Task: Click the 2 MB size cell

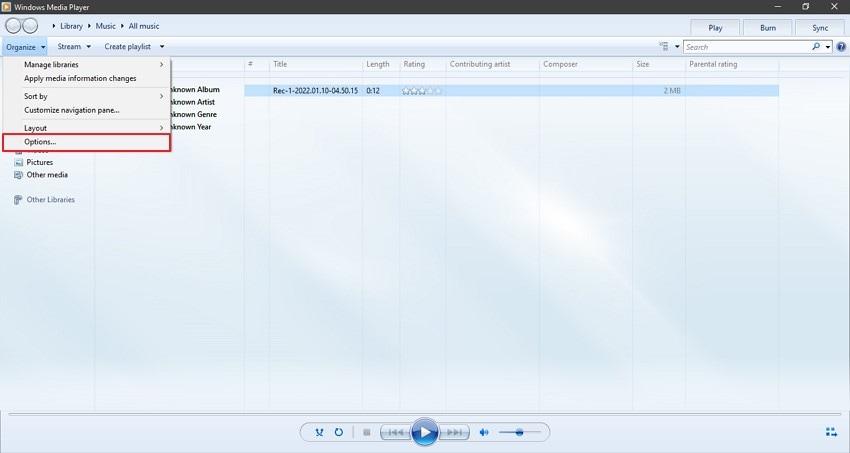Action: 672,91
